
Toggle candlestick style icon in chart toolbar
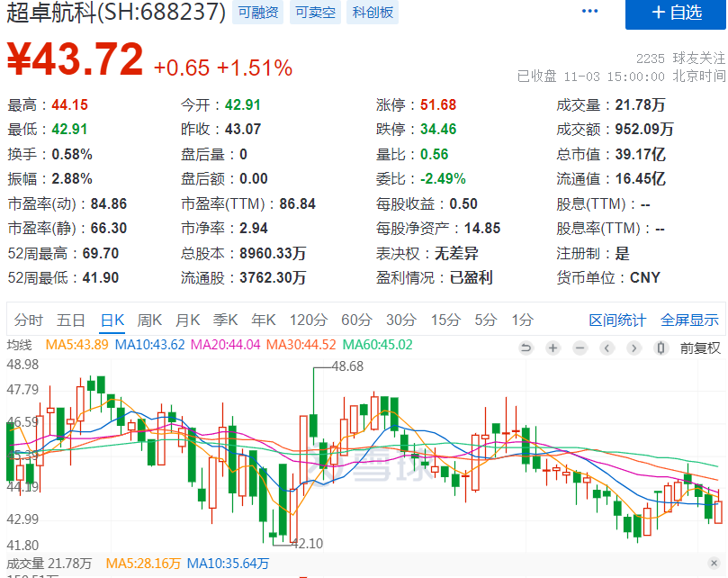coord(661,348)
